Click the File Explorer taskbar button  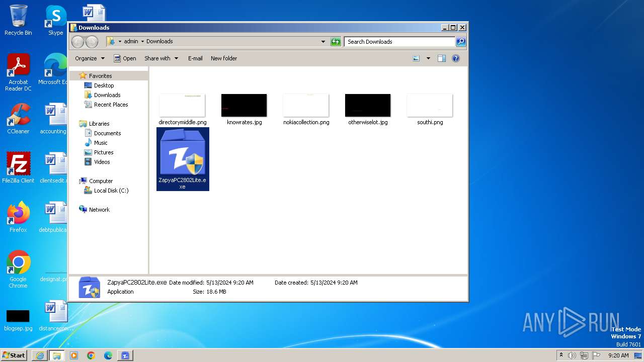tap(56, 355)
